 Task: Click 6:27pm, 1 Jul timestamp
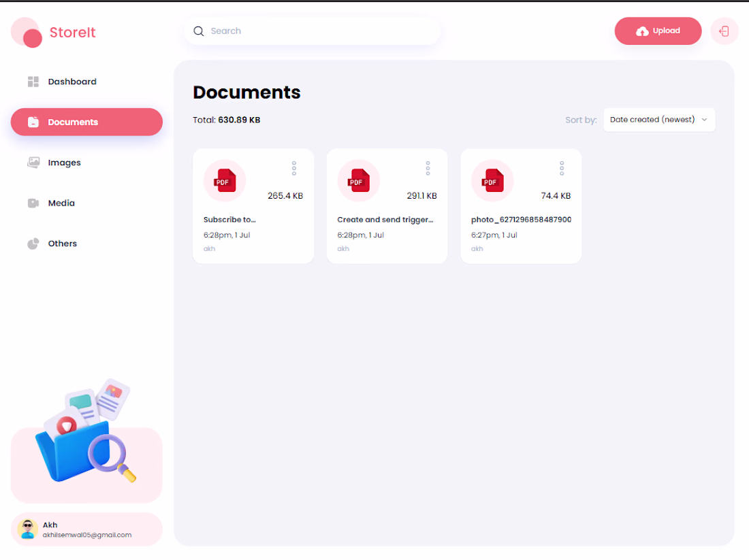tap(494, 235)
